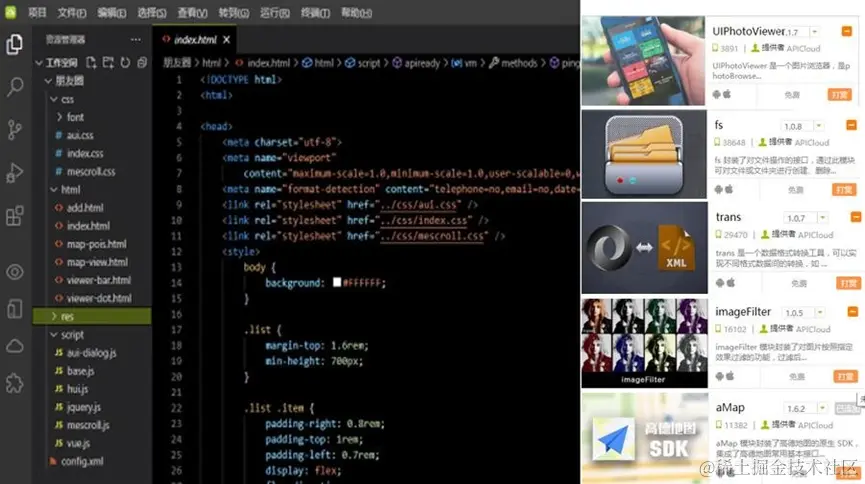865x484 pixels.
Task: Close the index.html editor tab
Action: [x=226, y=40]
